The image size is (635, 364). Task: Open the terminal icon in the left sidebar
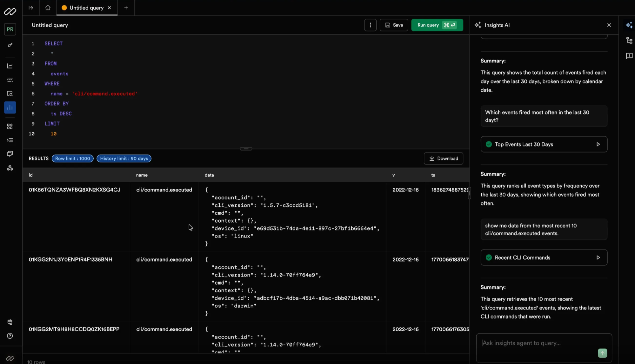tap(10, 140)
